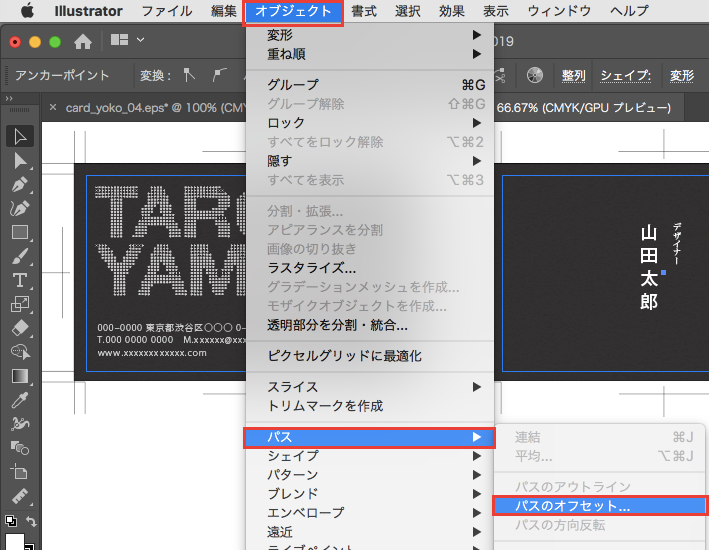
Task: Choose パスのオフセット... from the submenu
Action: point(600,506)
